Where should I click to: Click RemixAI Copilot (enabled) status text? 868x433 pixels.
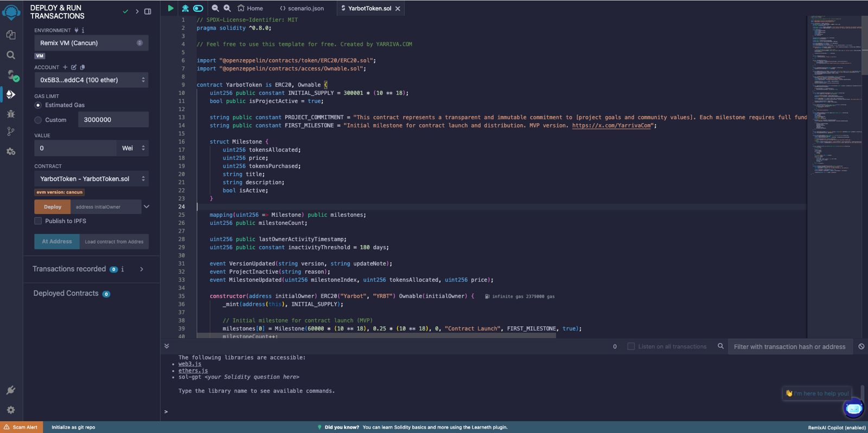coord(837,428)
